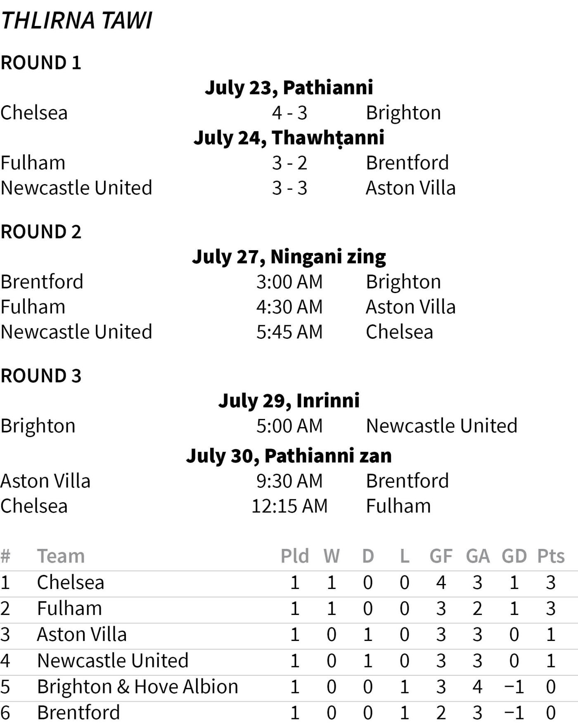Click the 5:45 AM Newcastle United vs Chelsea fixture

coord(289,332)
